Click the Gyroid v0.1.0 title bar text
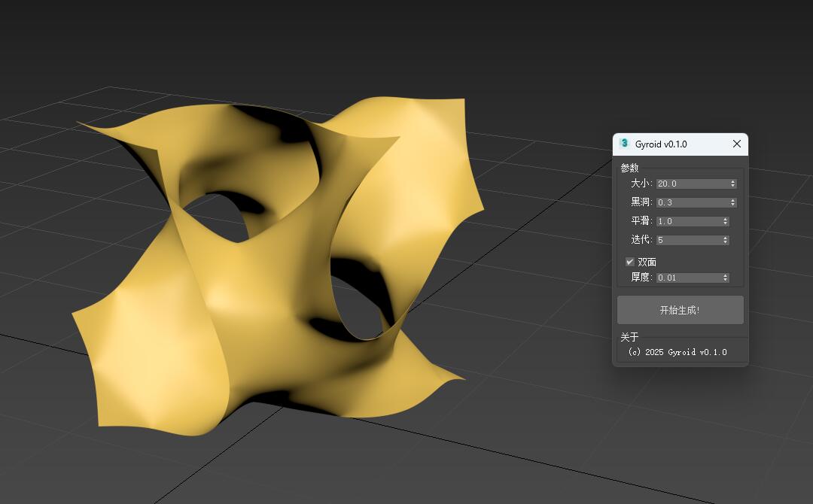The width and height of the screenshot is (813, 504). point(661,144)
